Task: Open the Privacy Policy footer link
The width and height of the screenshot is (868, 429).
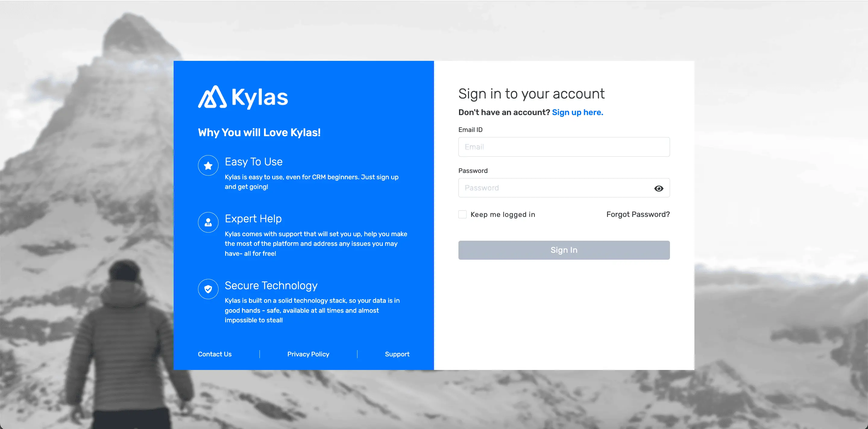Action: point(308,354)
